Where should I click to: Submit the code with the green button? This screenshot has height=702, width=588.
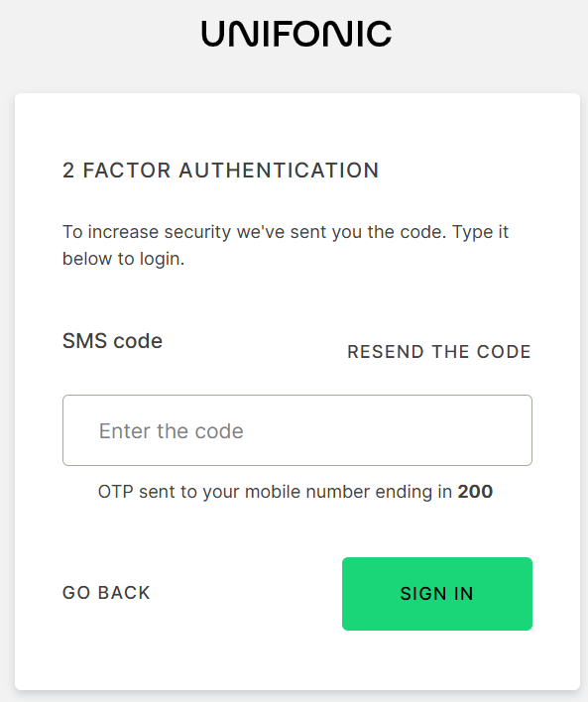point(437,594)
